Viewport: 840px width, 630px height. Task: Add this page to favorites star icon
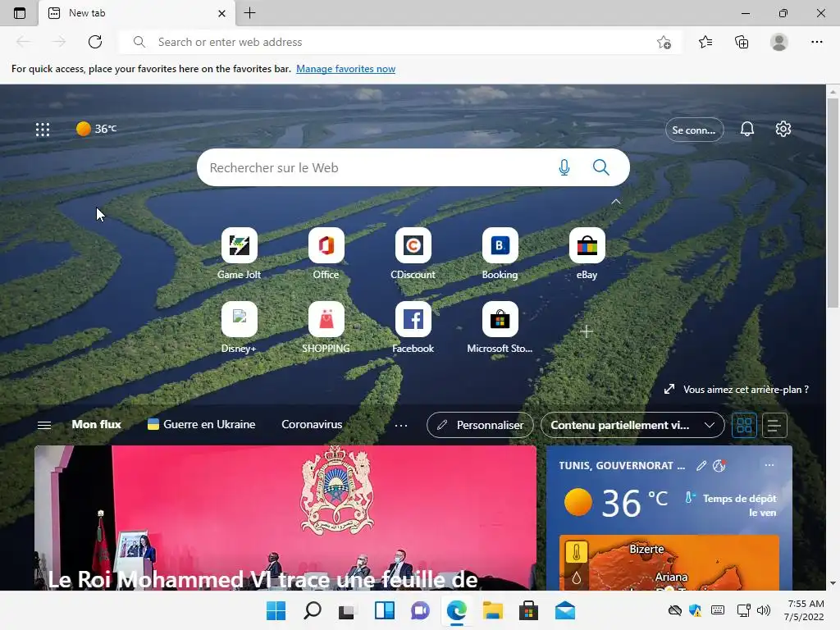[664, 43]
